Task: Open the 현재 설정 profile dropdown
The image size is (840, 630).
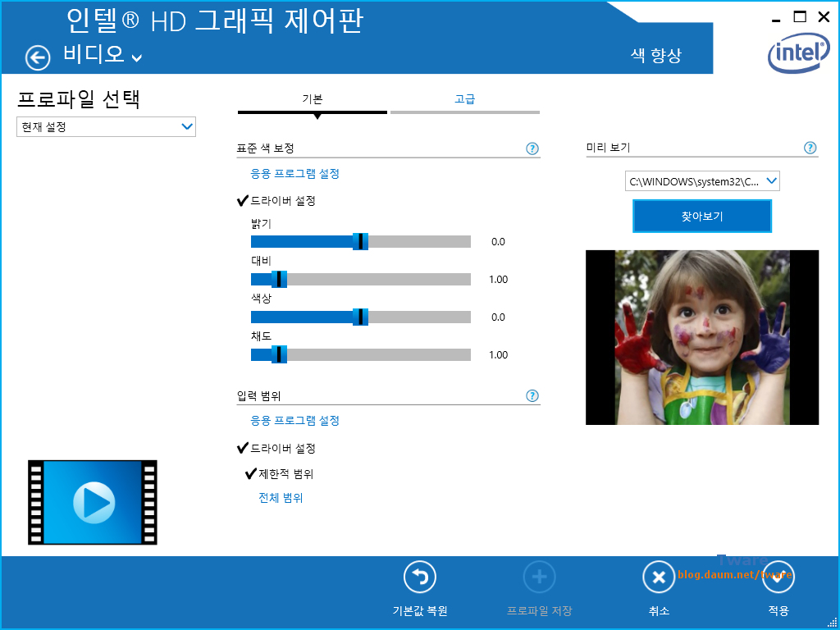Action: (x=106, y=127)
